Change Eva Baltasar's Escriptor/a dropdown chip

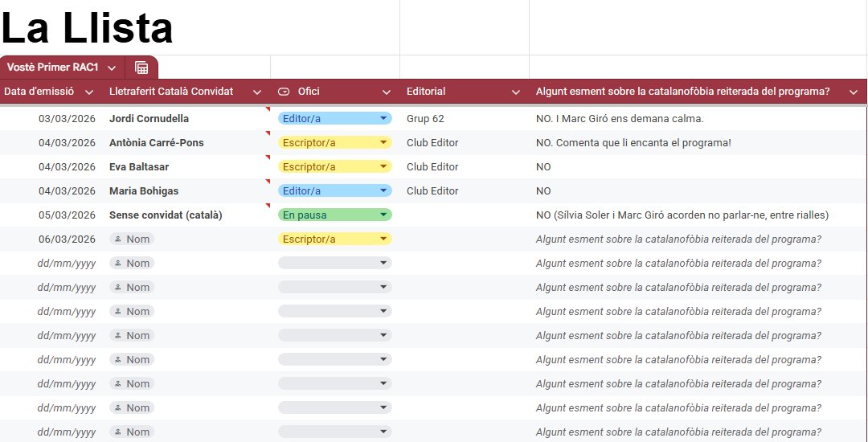point(335,166)
